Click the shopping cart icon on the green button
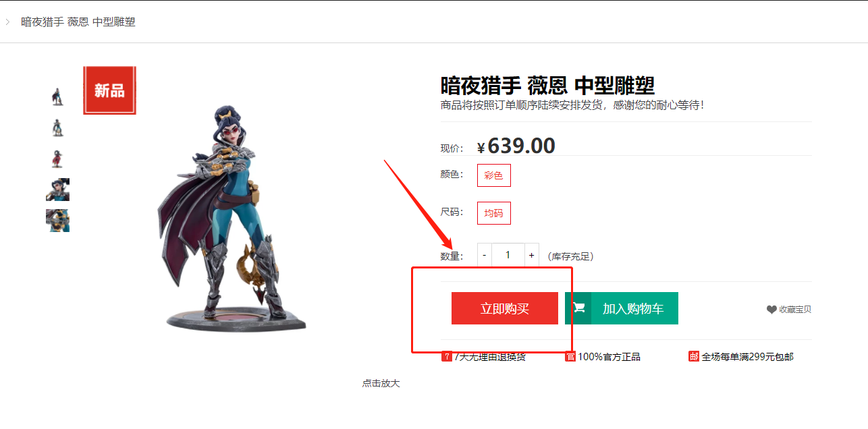This screenshot has width=868, height=429. pos(578,308)
